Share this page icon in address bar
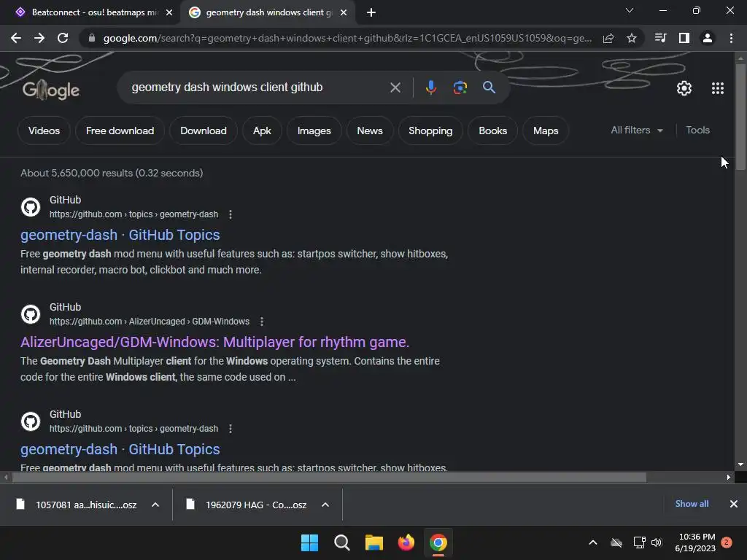Image resolution: width=747 pixels, height=560 pixels. click(608, 38)
